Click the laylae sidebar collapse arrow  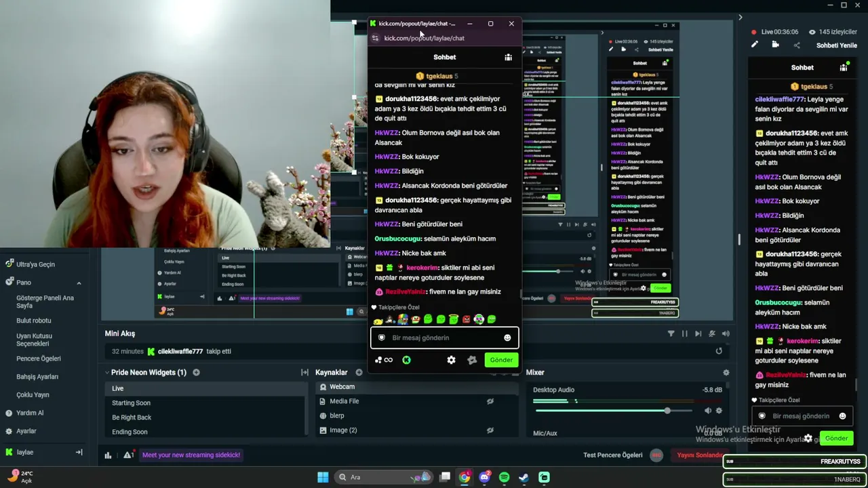coord(79,452)
